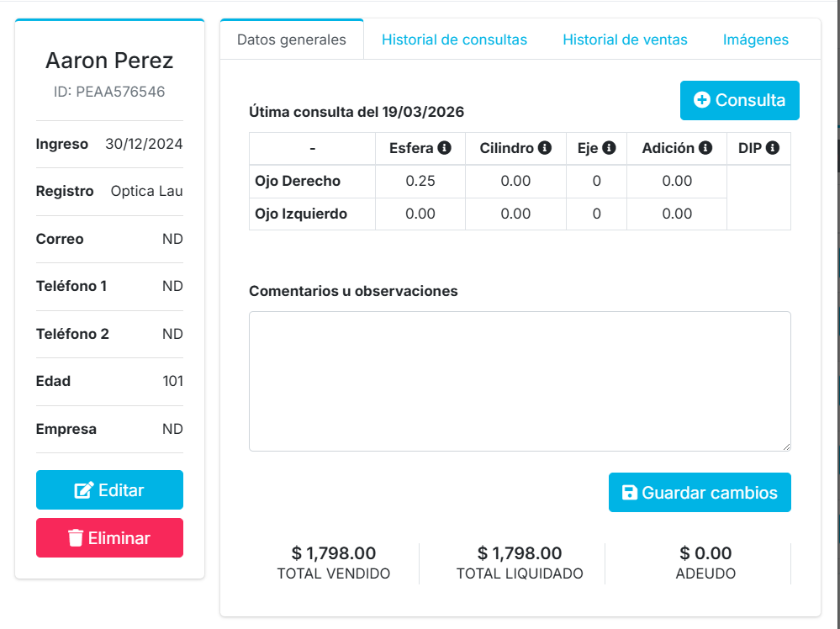Add a new Consulta
The width and height of the screenshot is (840, 629).
pos(740,100)
